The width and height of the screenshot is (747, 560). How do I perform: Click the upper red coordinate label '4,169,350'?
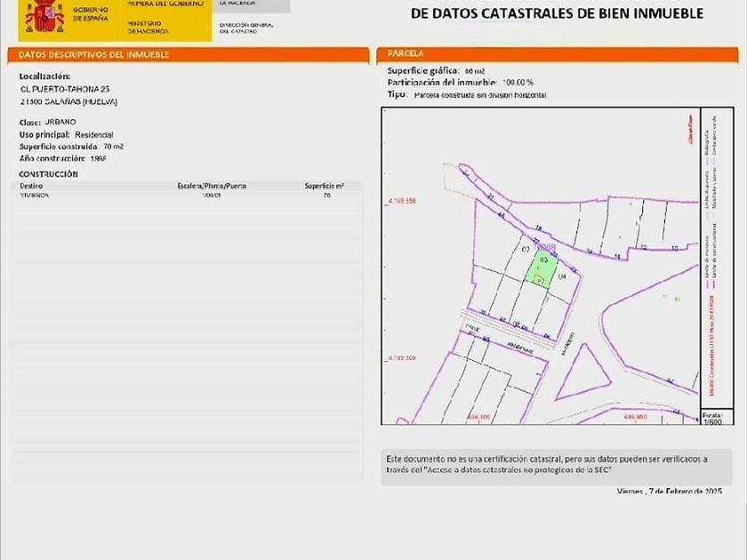coord(401,201)
